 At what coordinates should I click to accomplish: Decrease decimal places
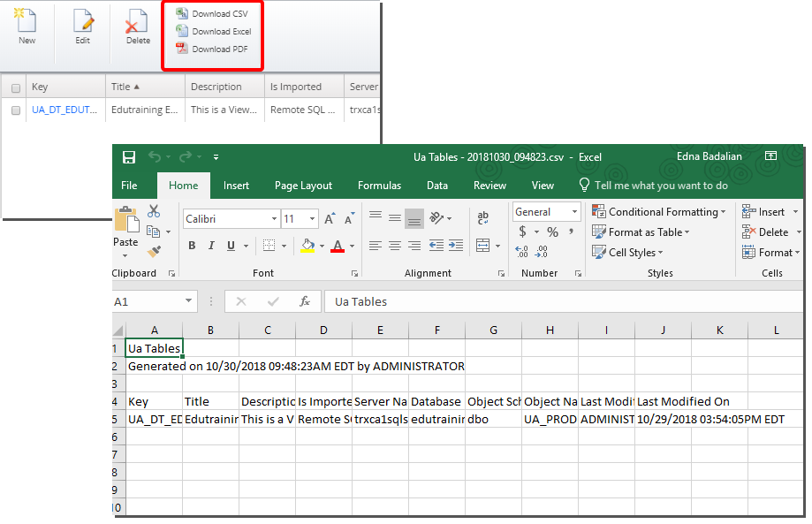542,252
